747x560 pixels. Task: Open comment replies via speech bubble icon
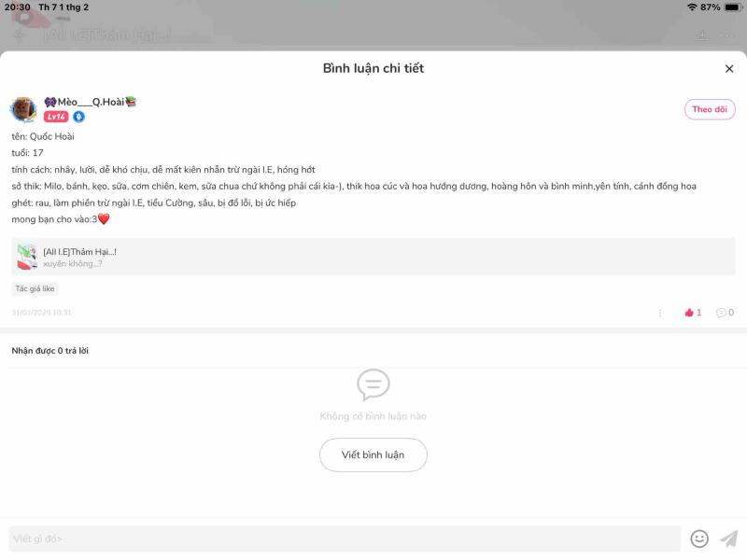(725, 313)
